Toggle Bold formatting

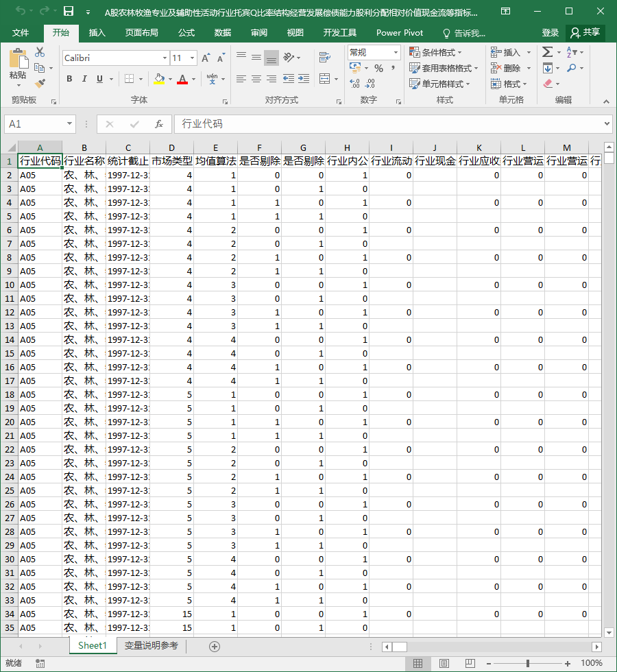point(69,78)
